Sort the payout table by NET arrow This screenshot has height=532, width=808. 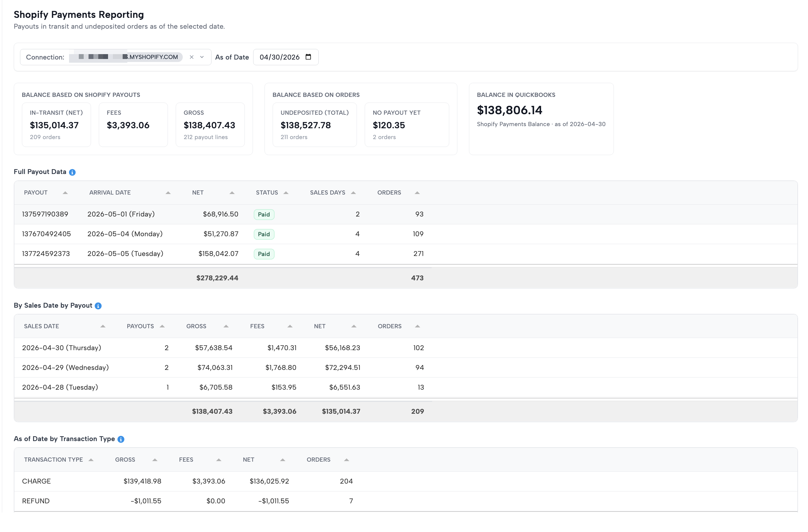coord(232,193)
